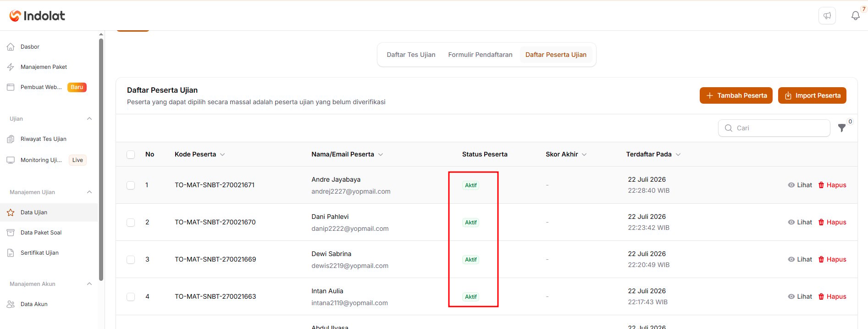Sort by Skor Akhir column chevron
The width and height of the screenshot is (868, 329).
tap(584, 155)
